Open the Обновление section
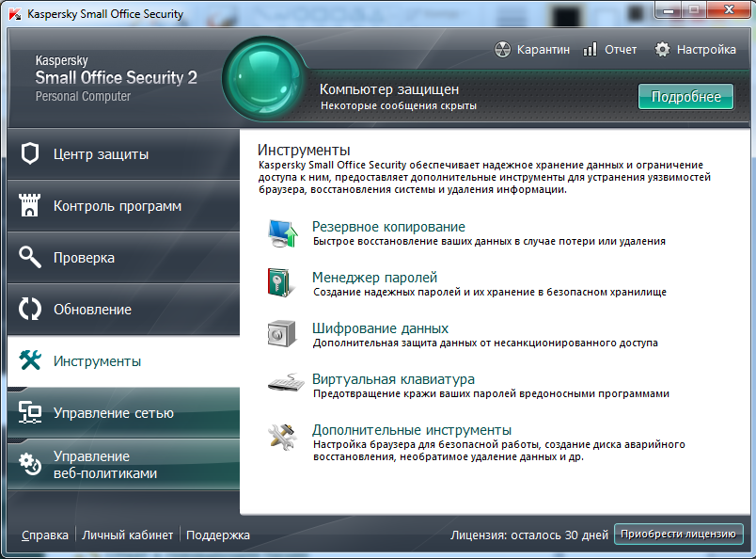The width and height of the screenshot is (756, 559). (x=123, y=309)
